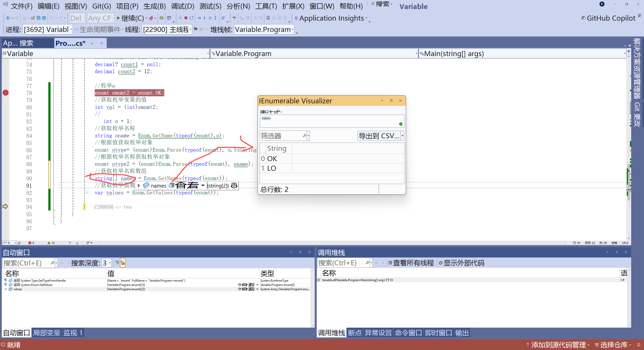Image resolution: width=644 pixels, height=350 pixels.
Task: Click the visualizer filter input field
Action: coord(280,136)
